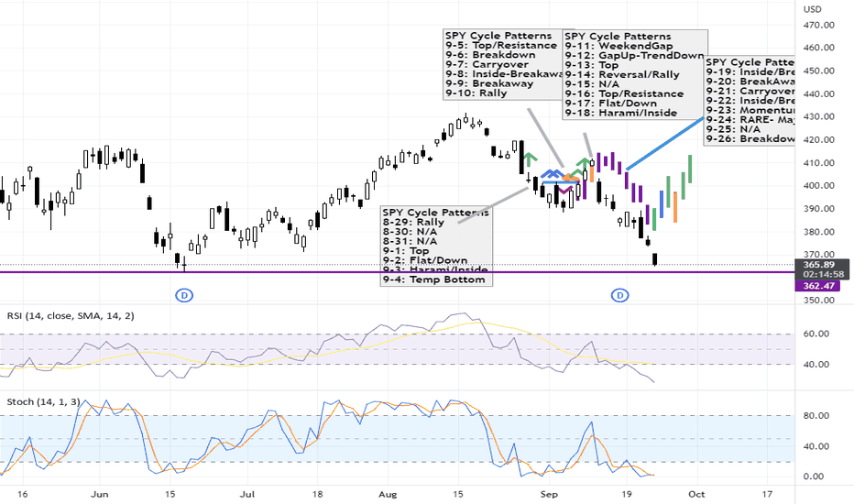
Task: Click the RSI 60.00 scale label
Action: tap(816, 334)
